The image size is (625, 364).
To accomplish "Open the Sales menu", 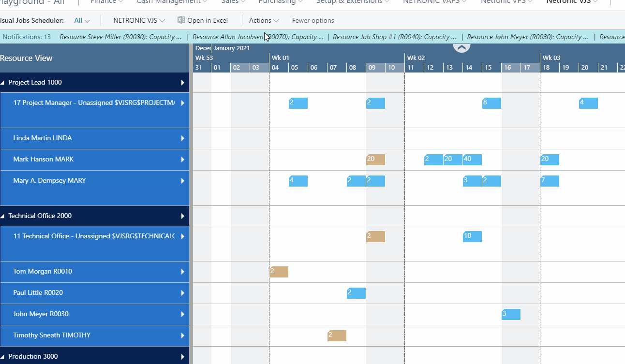I will tap(234, 2).
